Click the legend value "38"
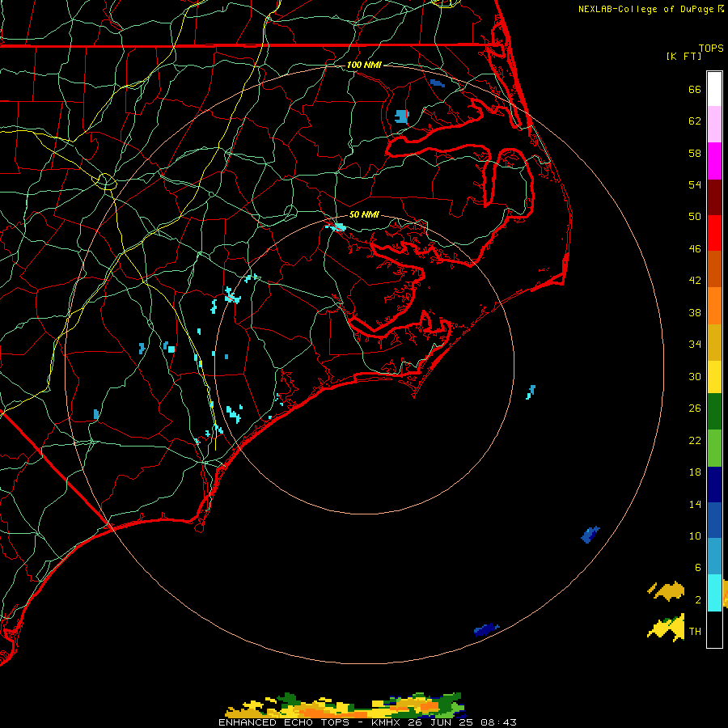 tap(695, 312)
